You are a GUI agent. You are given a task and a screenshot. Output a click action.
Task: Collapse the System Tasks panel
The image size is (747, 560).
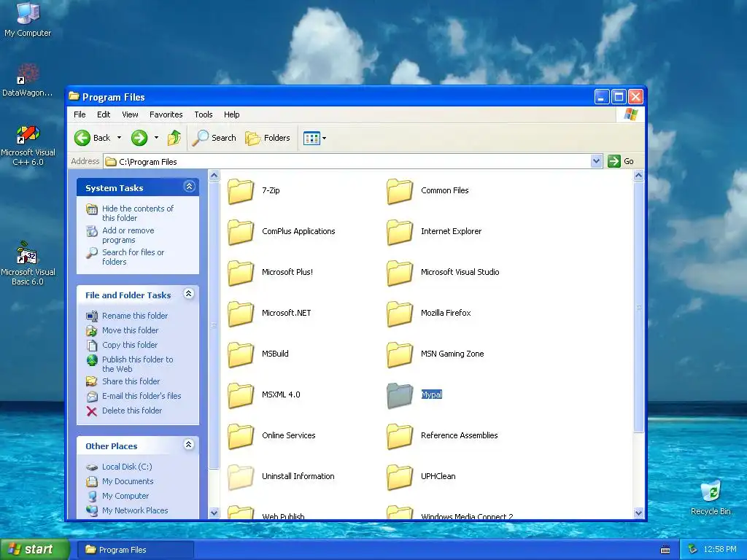point(189,187)
